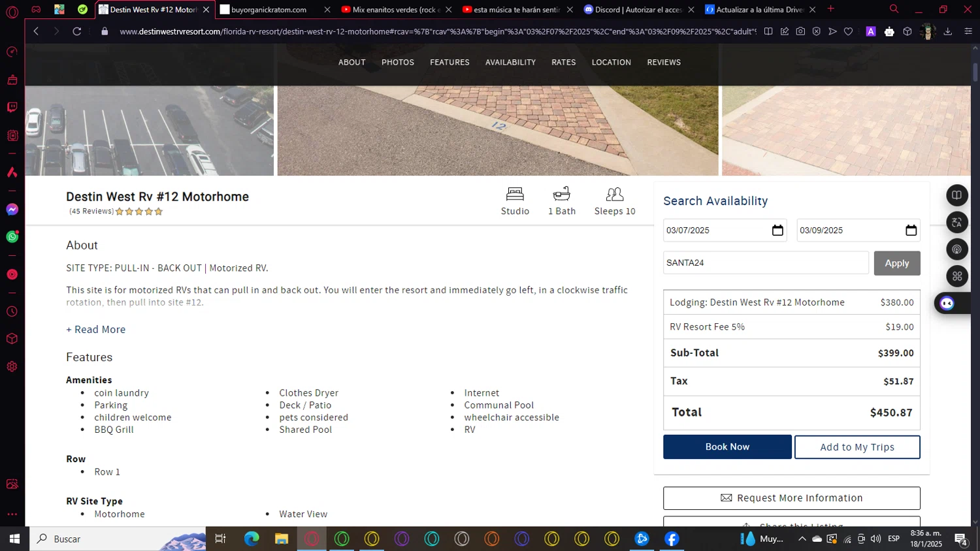980x551 pixels.
Task: Open the Opera GX main menu logo
Action: click(12, 12)
